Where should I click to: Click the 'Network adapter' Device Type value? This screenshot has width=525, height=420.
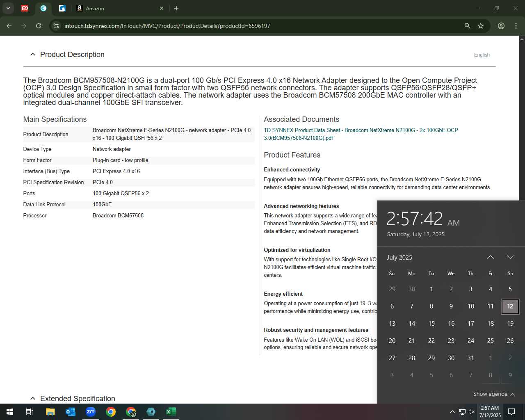click(112, 149)
